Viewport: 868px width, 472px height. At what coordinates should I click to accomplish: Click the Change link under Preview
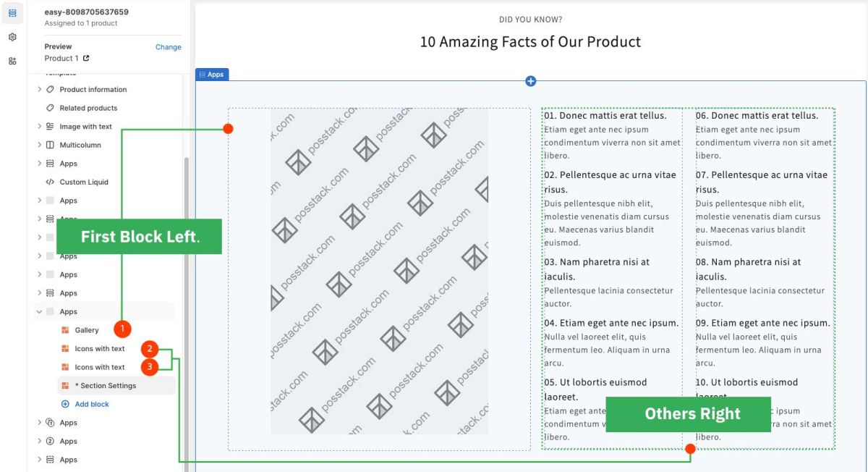click(x=168, y=46)
